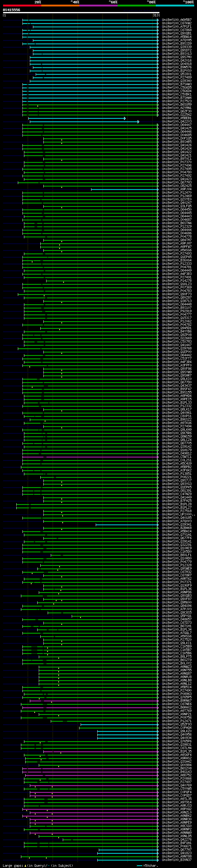Select label UniRef100_A9TL35
This screenshot has width=197, height=868.
click(x=176, y=799)
